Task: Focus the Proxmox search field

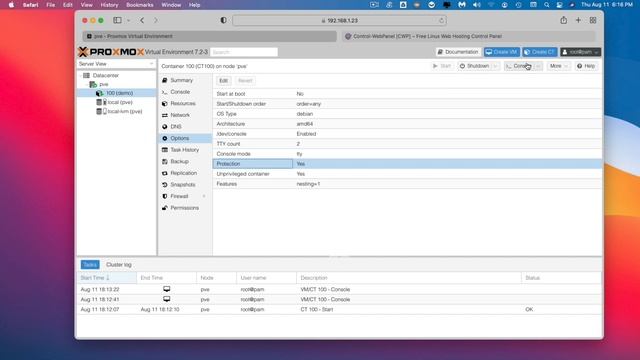Action: pos(244,52)
